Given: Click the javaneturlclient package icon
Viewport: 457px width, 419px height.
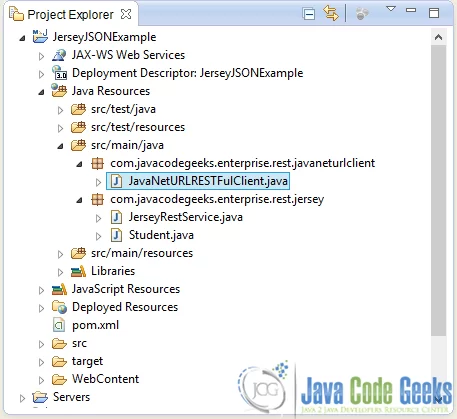Looking at the screenshot, I should click(97, 163).
